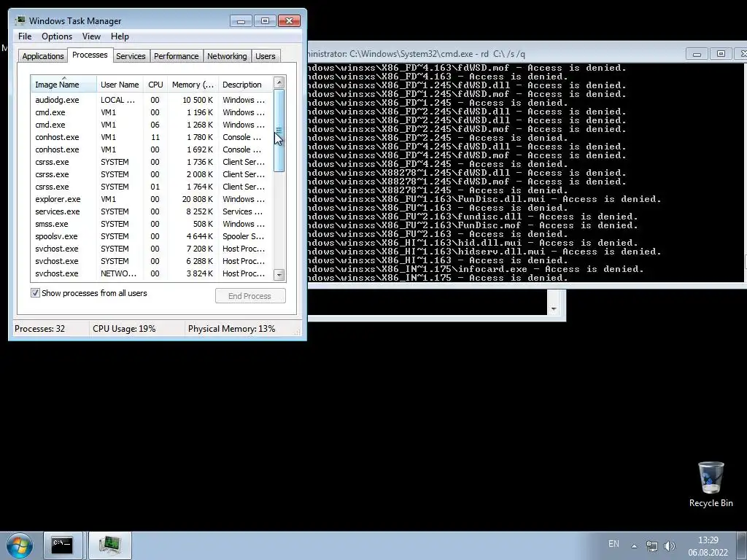This screenshot has height=560, width=747.
Task: Click the dropdown arrow below the cmd window
Action: point(554,309)
